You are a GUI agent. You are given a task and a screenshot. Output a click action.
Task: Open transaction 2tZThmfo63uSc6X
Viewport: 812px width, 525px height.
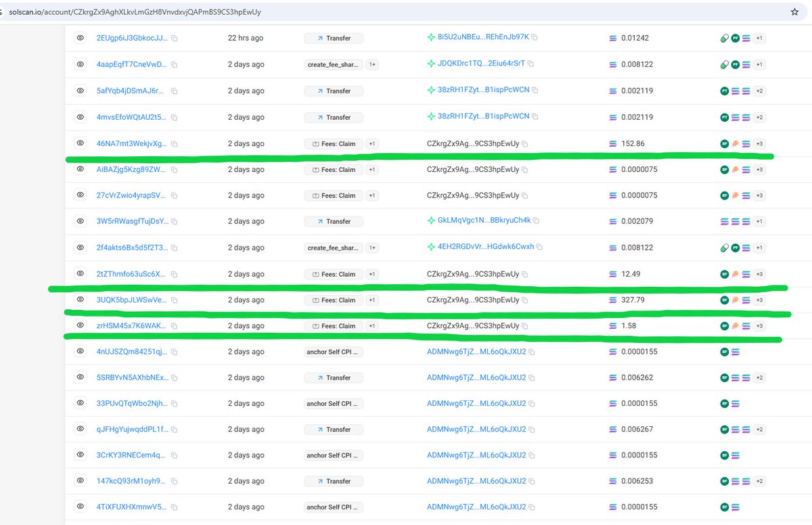coord(131,274)
